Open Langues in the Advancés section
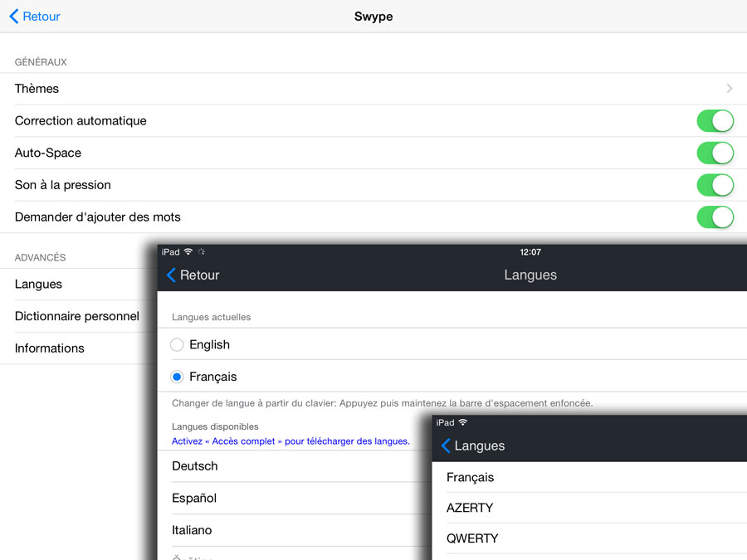 tap(79, 285)
